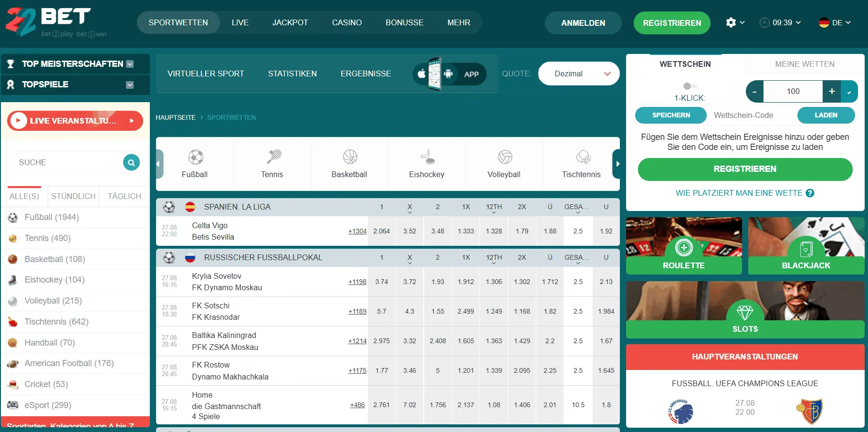The image size is (868, 432).
Task: Open the settings gear next to ANMELDEN
Action: (x=732, y=22)
